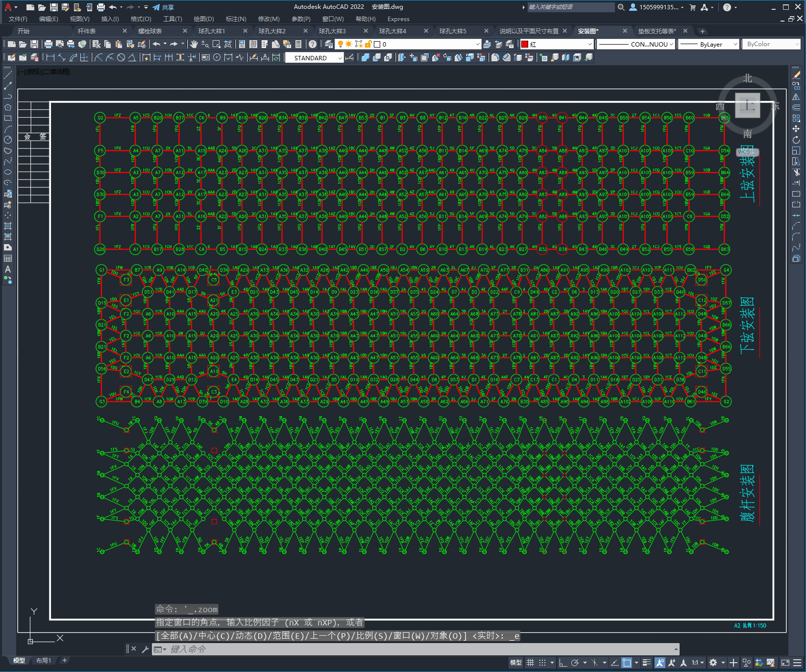Screen dimensions: 806x672
Task: Select the Line draw tool in left toolbar
Action: click(8, 75)
